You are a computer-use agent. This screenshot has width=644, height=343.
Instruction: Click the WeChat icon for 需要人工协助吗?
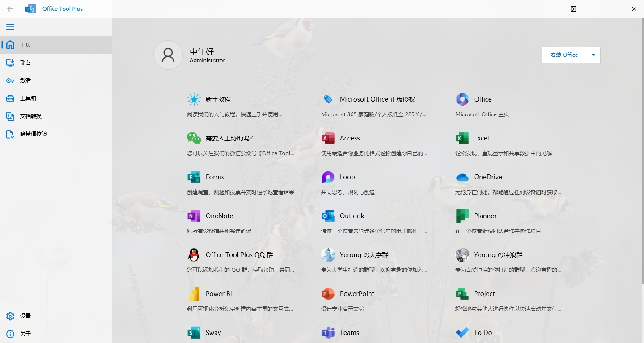pyautogui.click(x=194, y=138)
